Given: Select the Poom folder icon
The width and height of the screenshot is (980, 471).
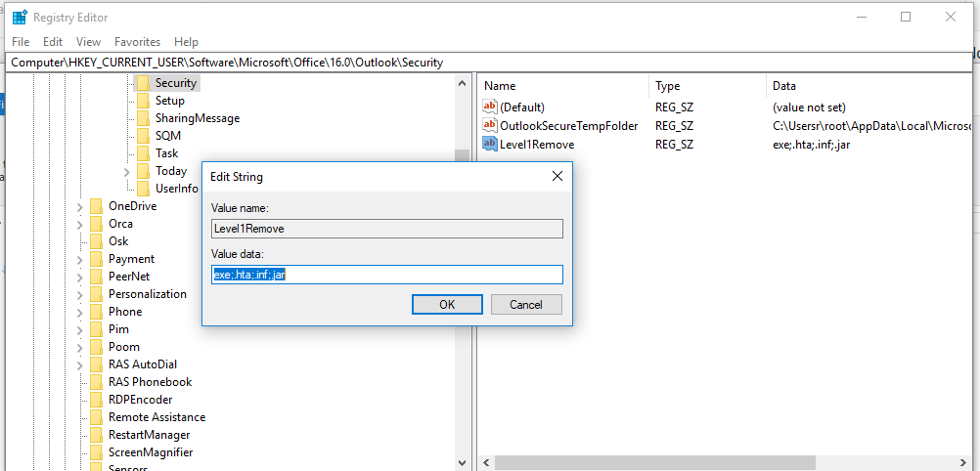Looking at the screenshot, I should coord(96,347).
